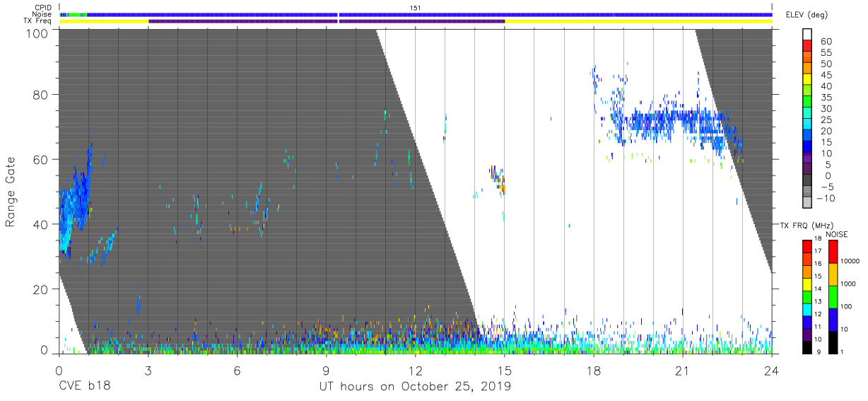The width and height of the screenshot is (868, 401).
Task: Click the 25 tick on ELEV colorbar
Action: click(825, 120)
